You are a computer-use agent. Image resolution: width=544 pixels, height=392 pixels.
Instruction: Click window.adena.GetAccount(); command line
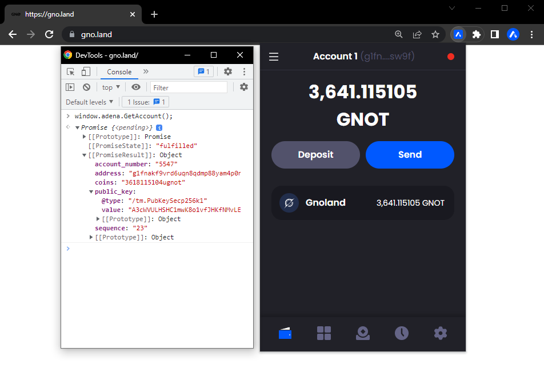tap(123, 116)
